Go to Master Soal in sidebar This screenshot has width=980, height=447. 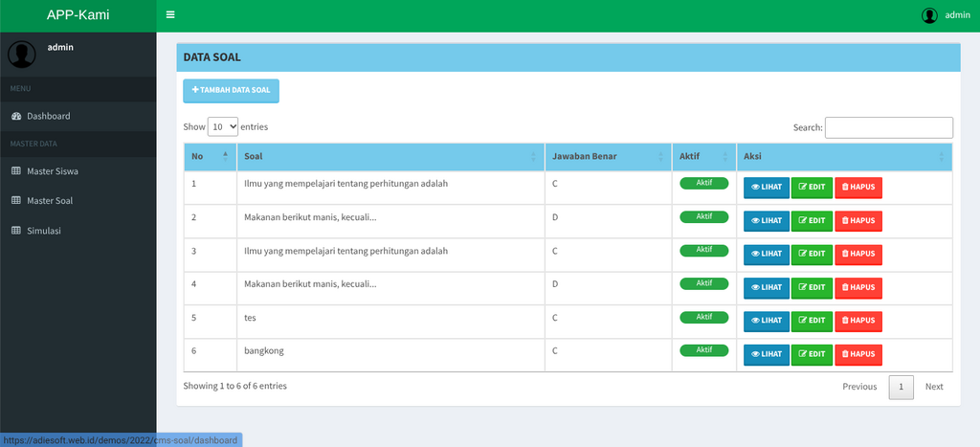click(50, 201)
